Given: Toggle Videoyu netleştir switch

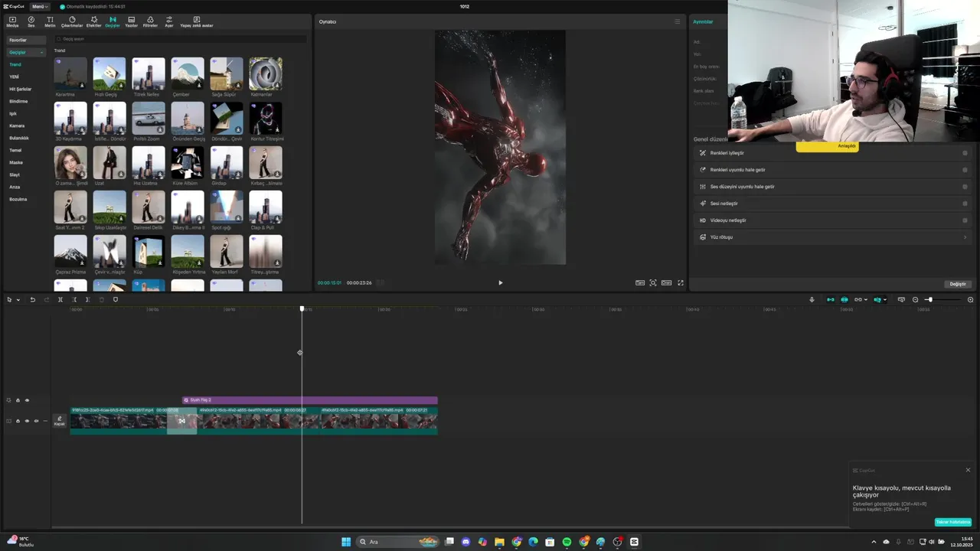Looking at the screenshot, I should [x=965, y=220].
